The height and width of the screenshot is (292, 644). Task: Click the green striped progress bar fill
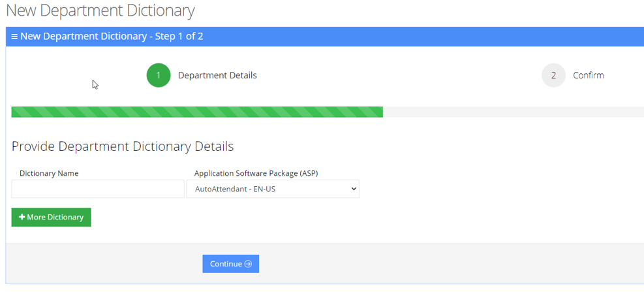pos(196,112)
